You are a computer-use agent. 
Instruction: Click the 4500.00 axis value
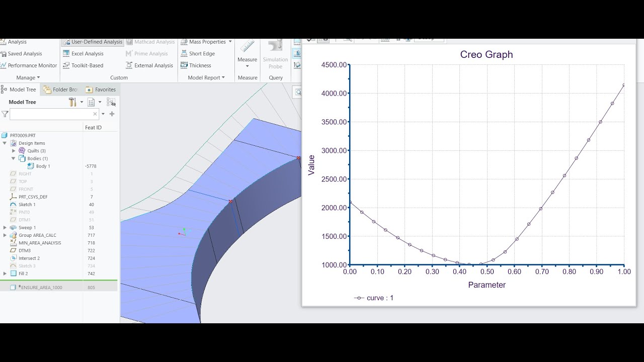tap(335, 65)
